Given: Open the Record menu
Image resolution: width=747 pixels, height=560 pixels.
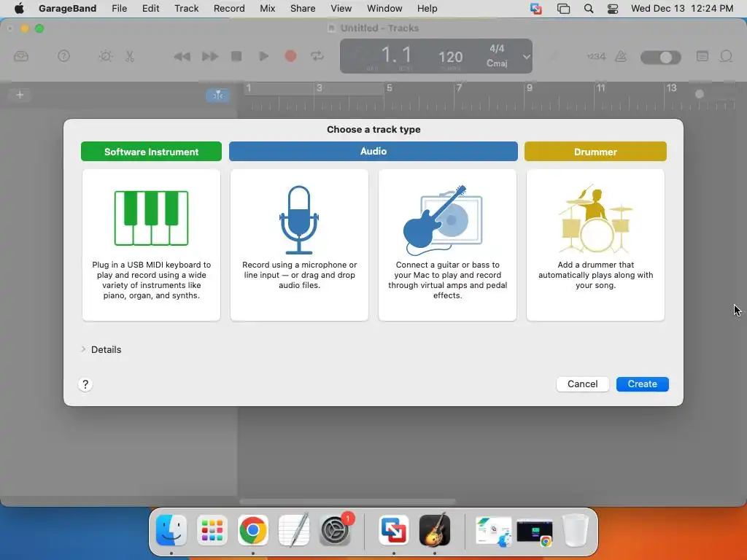Looking at the screenshot, I should [x=229, y=9].
